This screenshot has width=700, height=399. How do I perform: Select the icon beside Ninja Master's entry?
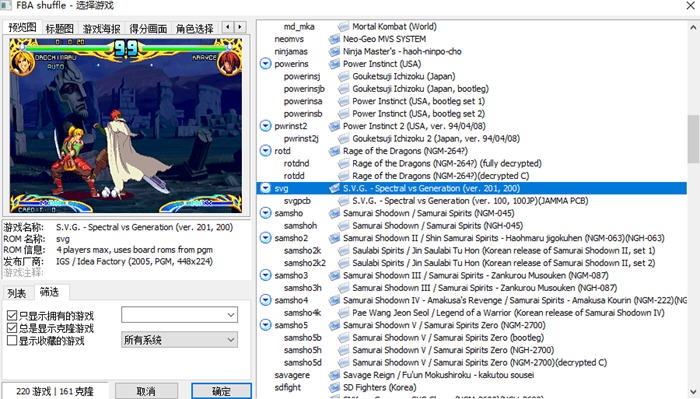pyautogui.click(x=334, y=52)
